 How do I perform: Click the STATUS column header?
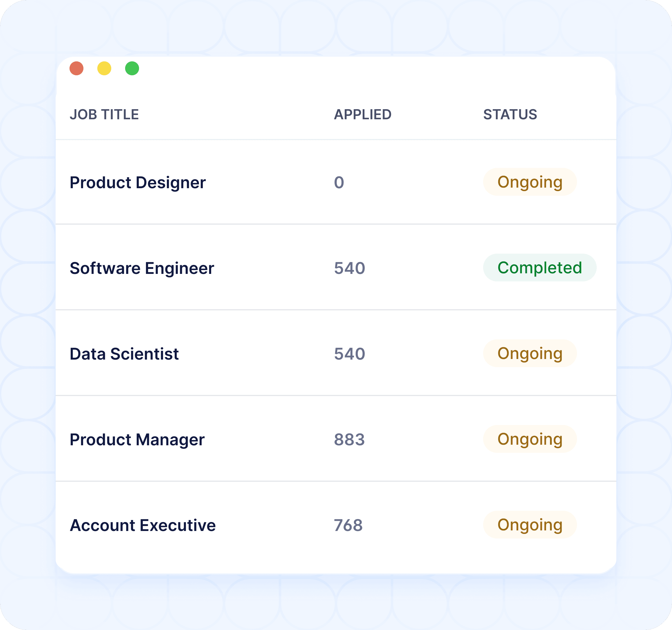tap(510, 115)
